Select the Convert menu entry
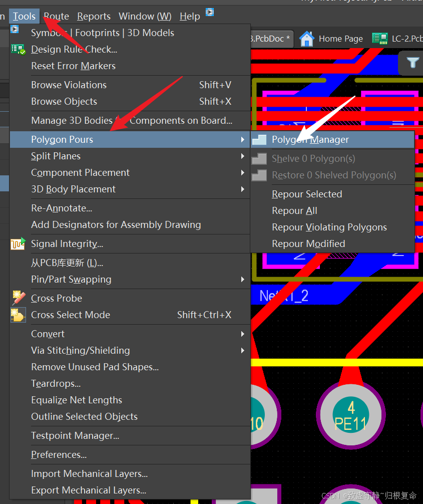 pos(130,334)
